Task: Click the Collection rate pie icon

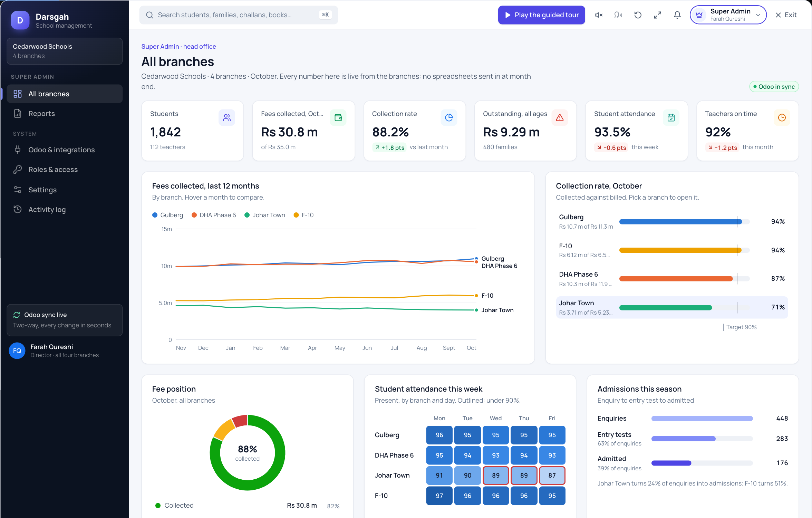Action: point(449,118)
